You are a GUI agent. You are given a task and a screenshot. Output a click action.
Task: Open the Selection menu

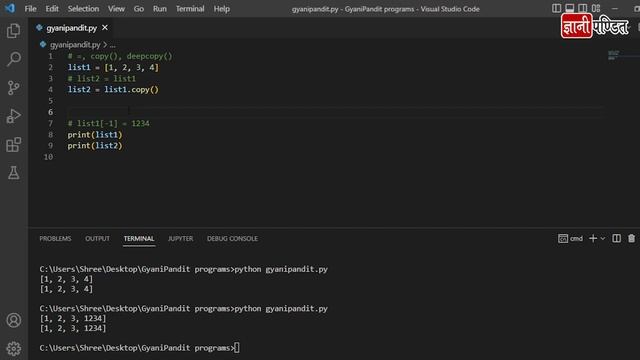tap(83, 9)
